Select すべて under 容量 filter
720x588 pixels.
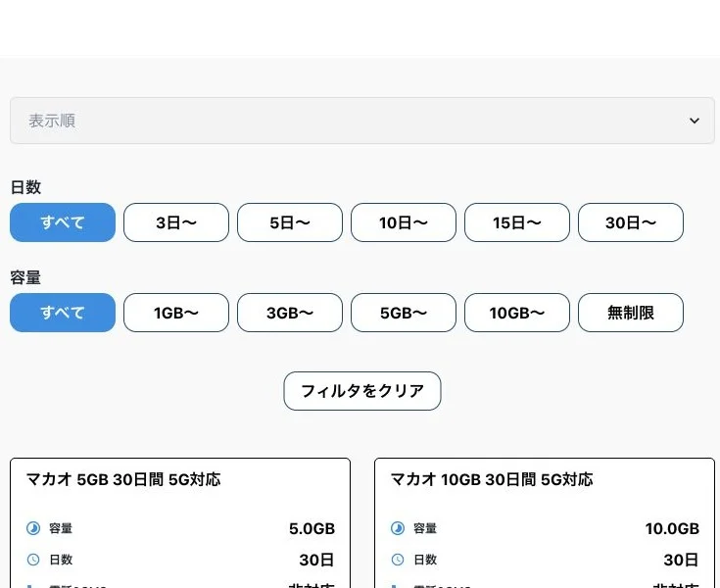click(63, 313)
